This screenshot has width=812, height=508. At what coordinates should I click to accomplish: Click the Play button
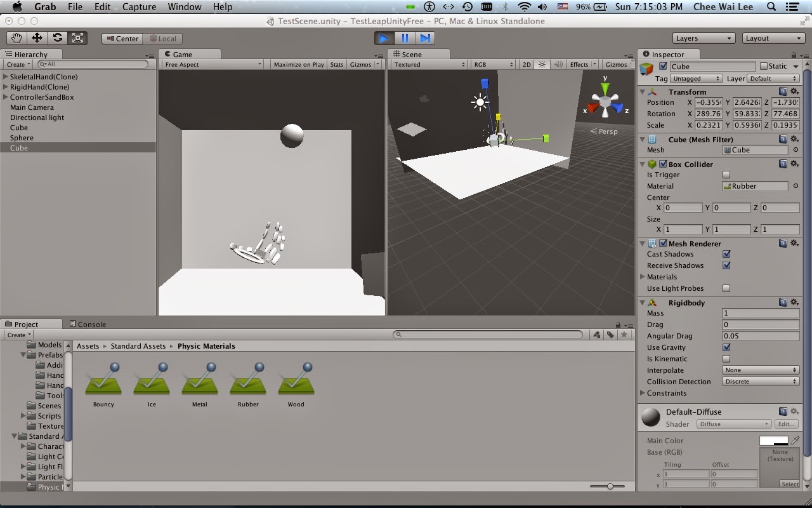pos(384,38)
